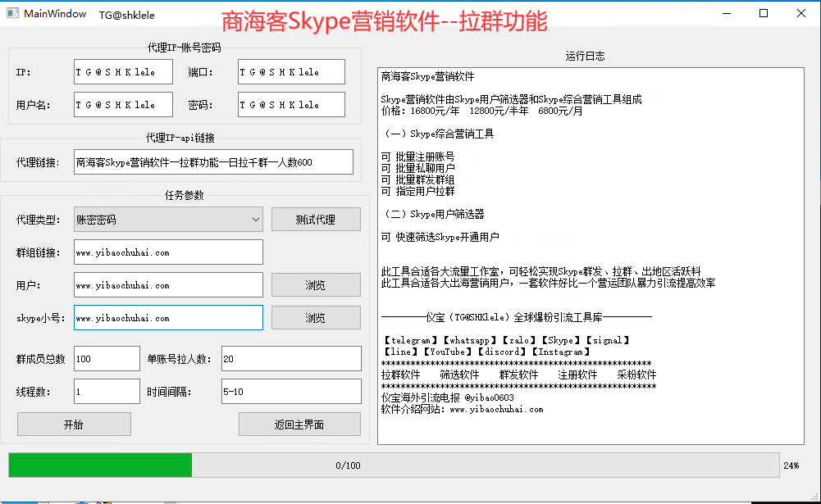The width and height of the screenshot is (821, 504).
Task: Click the 测试代理 button
Action: (x=316, y=220)
